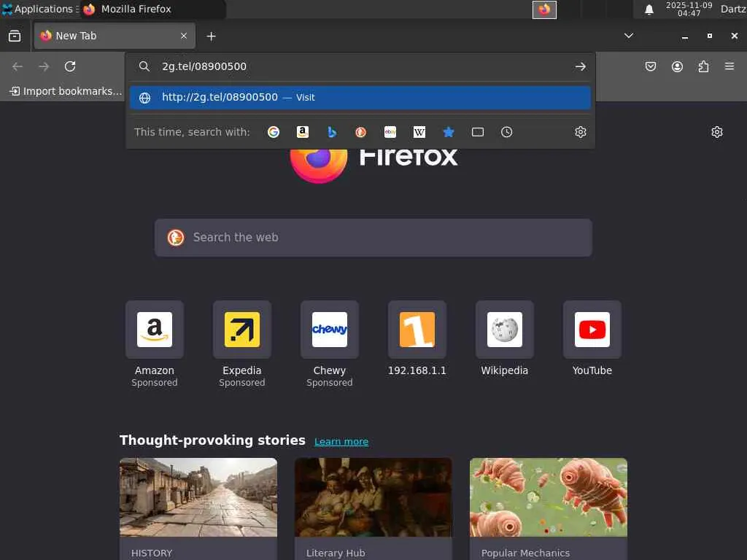Search history using the clock icon
Viewport: 747px width, 560px height.
[x=506, y=132]
